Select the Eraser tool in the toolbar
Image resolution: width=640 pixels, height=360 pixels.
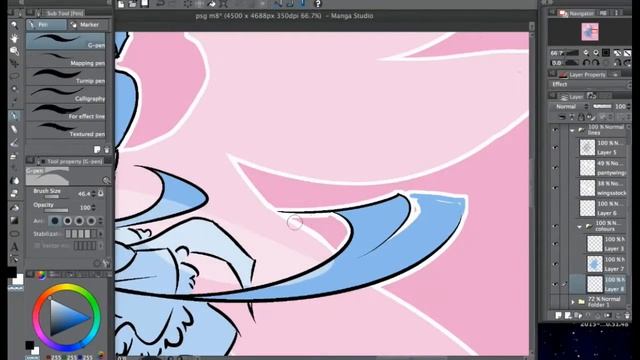[x=14, y=193]
